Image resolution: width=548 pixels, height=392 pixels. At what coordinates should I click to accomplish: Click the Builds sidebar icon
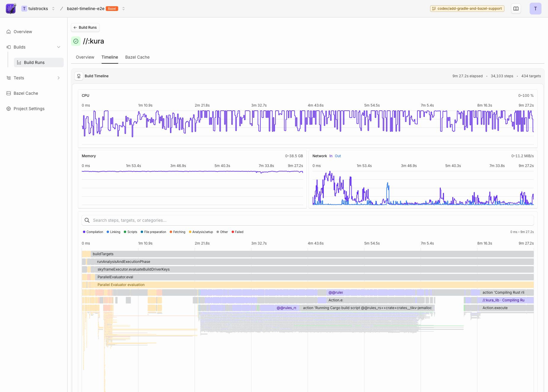9,47
